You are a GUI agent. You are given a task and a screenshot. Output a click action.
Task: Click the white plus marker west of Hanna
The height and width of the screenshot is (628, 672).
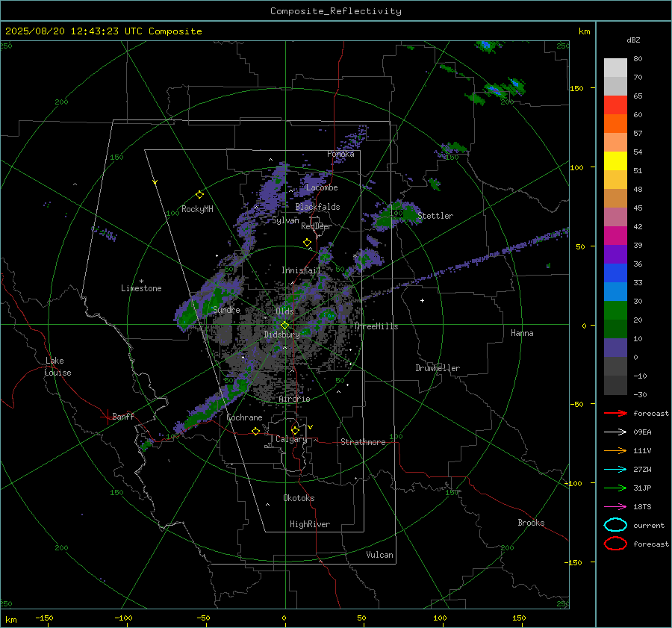422,300
